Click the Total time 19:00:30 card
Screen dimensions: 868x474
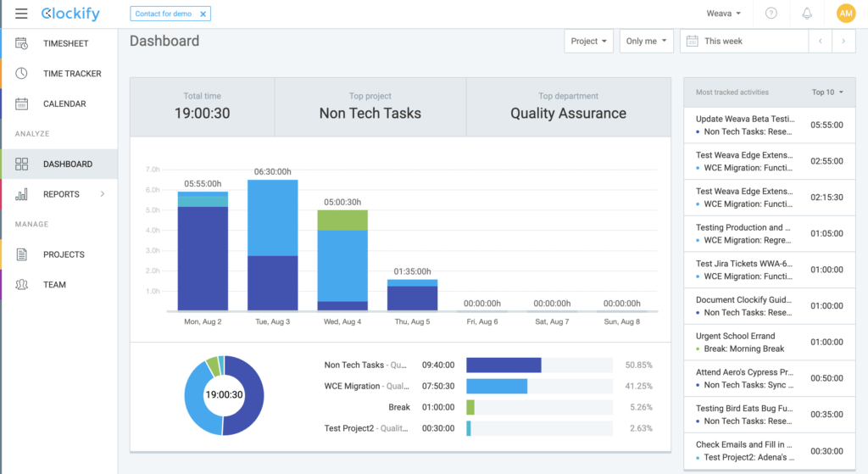[202, 107]
